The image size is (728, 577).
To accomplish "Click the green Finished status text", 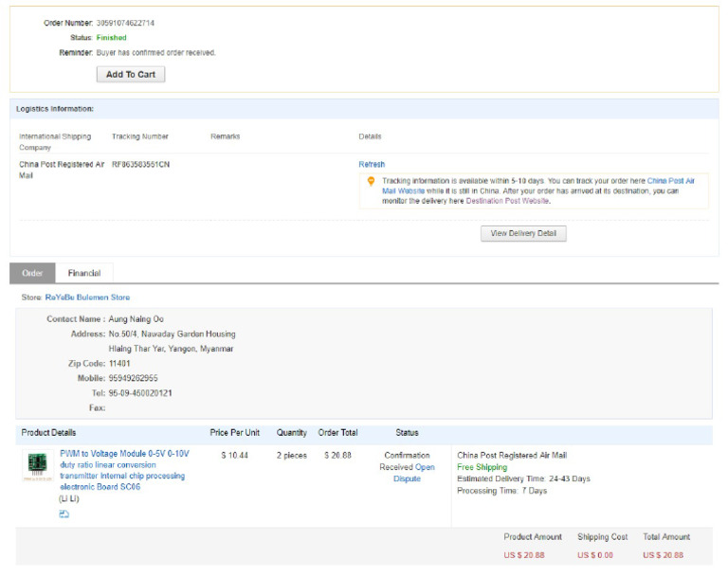I will coord(111,38).
